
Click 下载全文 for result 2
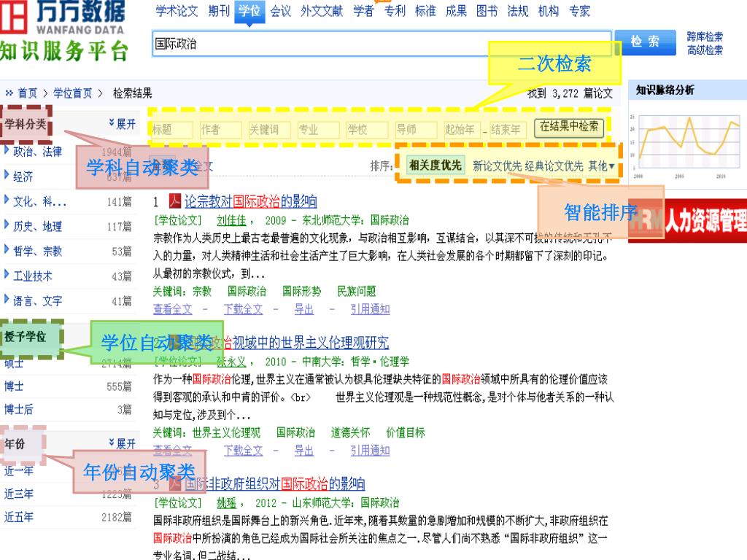click(x=243, y=451)
